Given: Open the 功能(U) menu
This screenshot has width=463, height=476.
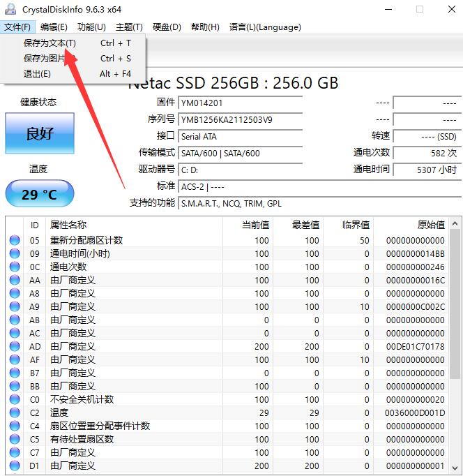Looking at the screenshot, I should [x=91, y=27].
